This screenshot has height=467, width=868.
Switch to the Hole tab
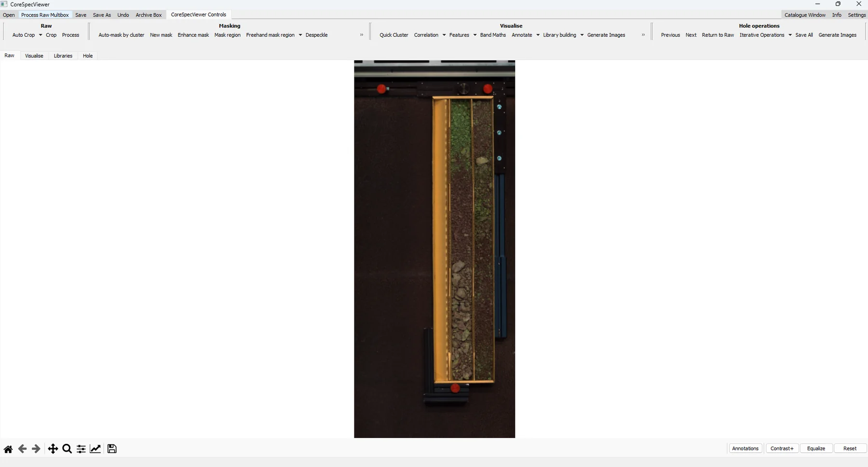pyautogui.click(x=88, y=56)
